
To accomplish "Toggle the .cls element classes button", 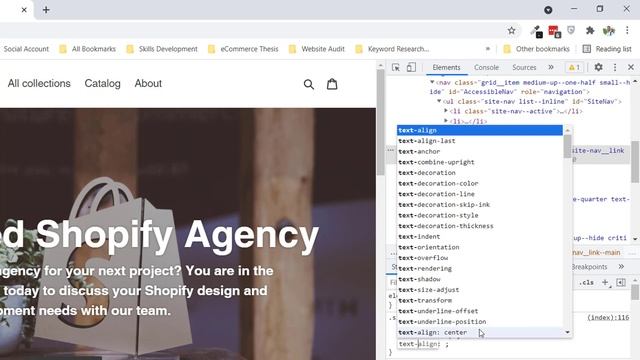I will click(587, 282).
